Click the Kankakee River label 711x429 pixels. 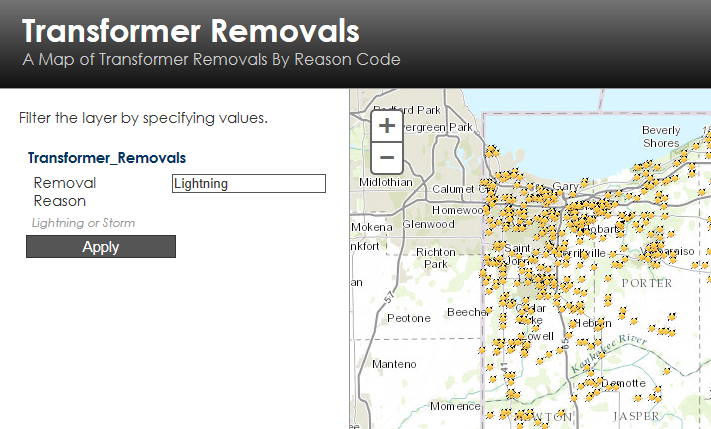point(609,353)
